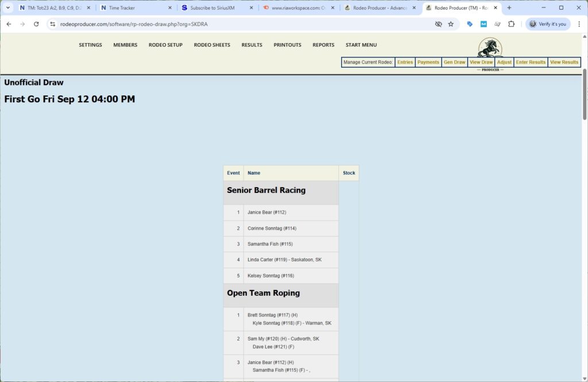This screenshot has width=588, height=382.
Task: Close the Subscribe to SiriusXM tab
Action: (x=251, y=8)
